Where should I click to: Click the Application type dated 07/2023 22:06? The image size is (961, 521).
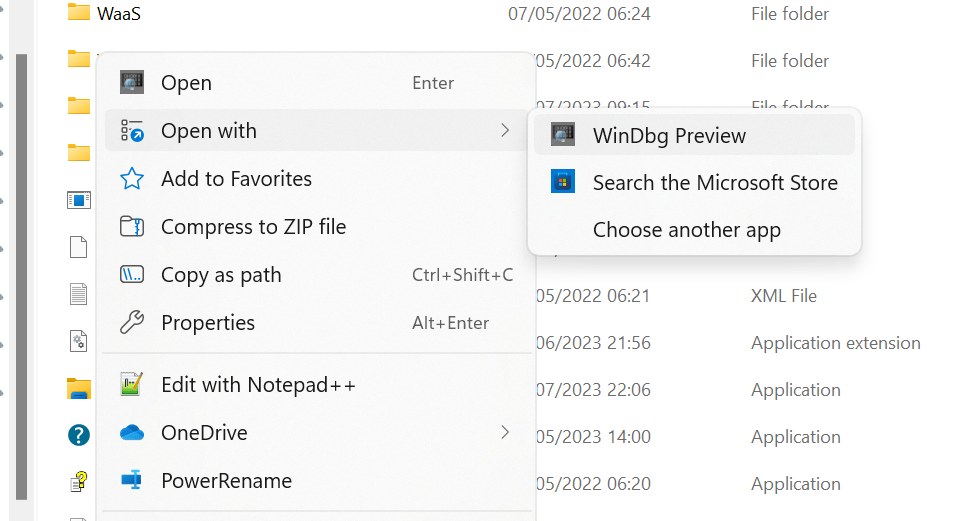point(796,390)
